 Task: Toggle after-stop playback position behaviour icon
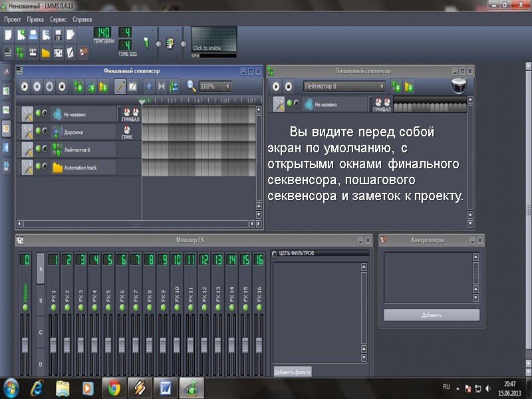pyautogui.click(x=174, y=86)
